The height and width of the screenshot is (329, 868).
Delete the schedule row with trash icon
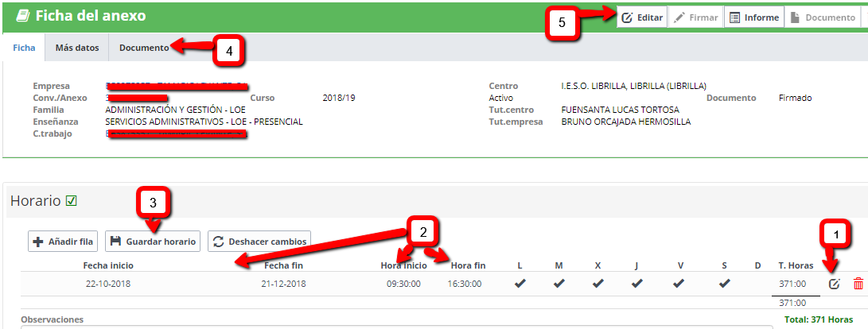(x=858, y=284)
